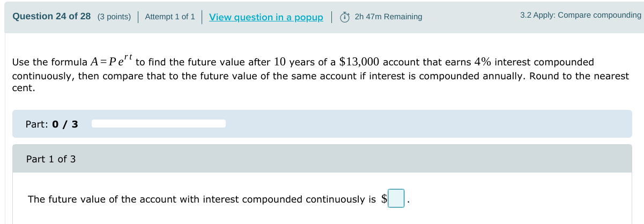
Task: Click the Question 24 of 28 heading
Action: point(51,17)
